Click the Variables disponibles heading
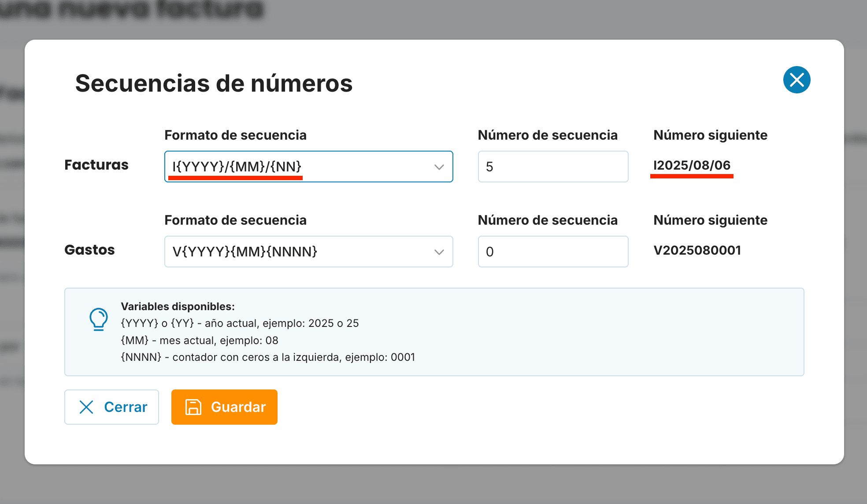 point(178,307)
